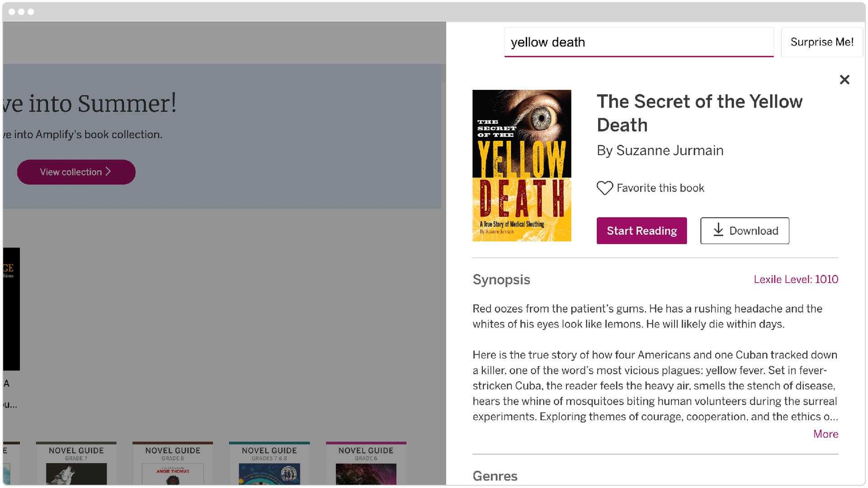Click the title The Secret of the Yellow Death
This screenshot has height=488, width=868.
[699, 113]
